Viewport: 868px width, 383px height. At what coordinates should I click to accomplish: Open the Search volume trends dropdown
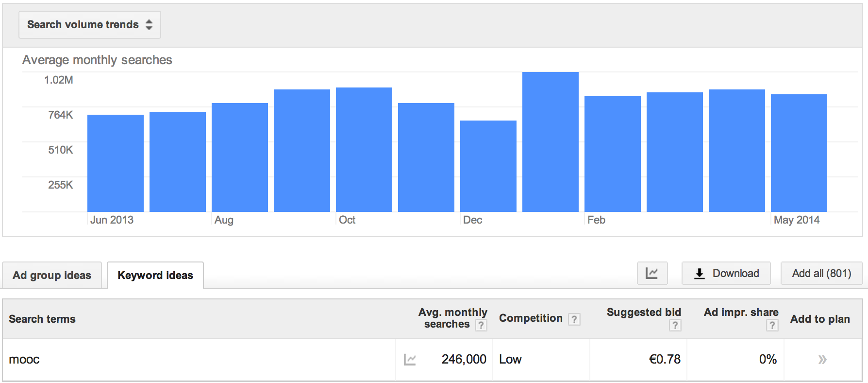(x=90, y=25)
